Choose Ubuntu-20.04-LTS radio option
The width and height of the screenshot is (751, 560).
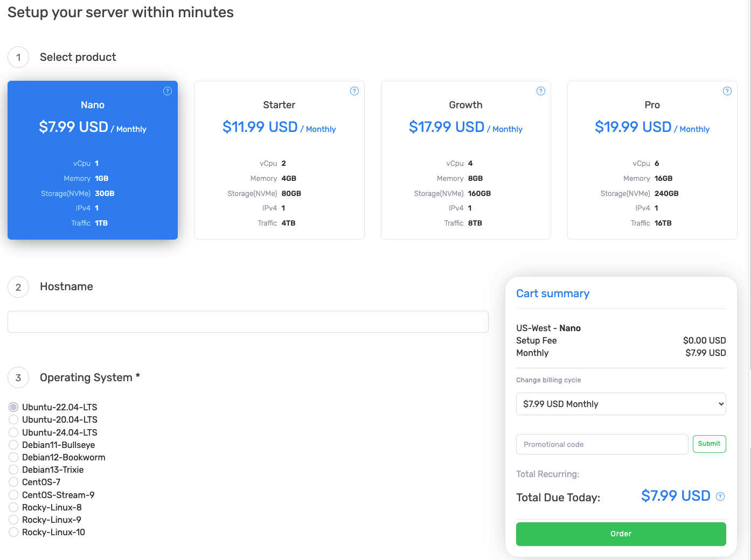pyautogui.click(x=13, y=419)
